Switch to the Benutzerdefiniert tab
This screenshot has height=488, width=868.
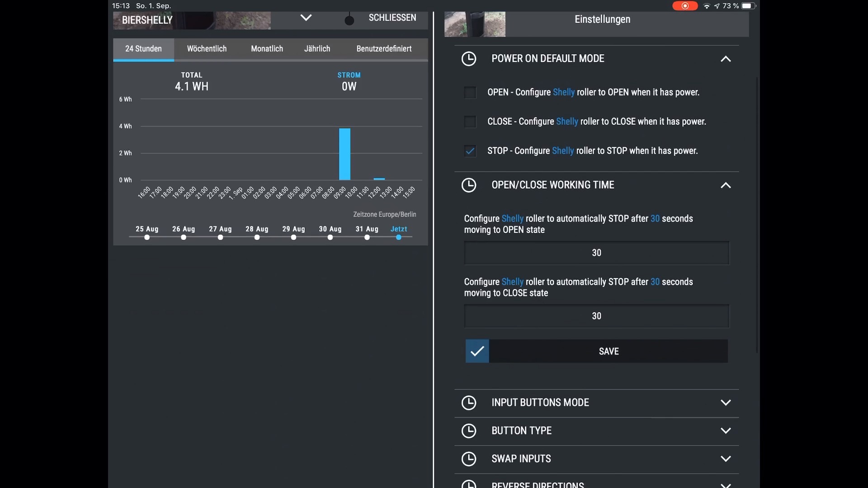point(384,49)
